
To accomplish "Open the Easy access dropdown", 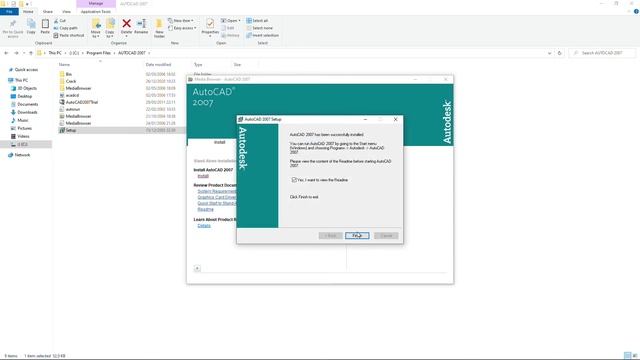I will (x=182, y=28).
